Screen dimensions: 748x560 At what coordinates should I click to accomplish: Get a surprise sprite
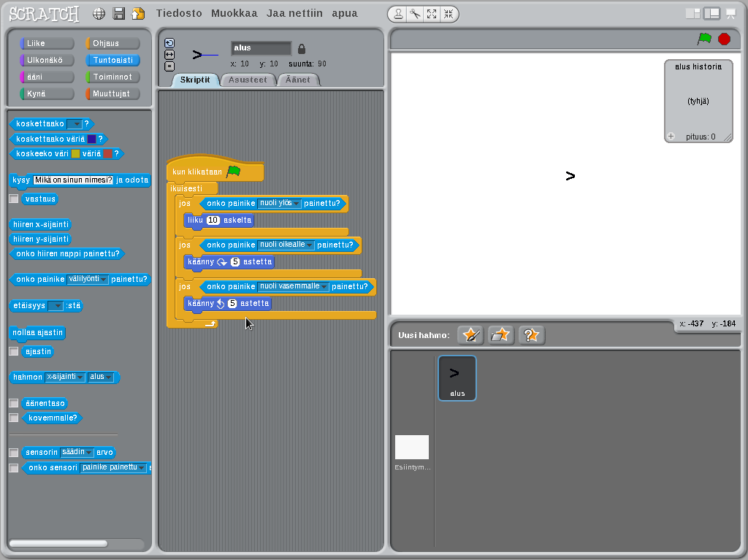tap(532, 335)
